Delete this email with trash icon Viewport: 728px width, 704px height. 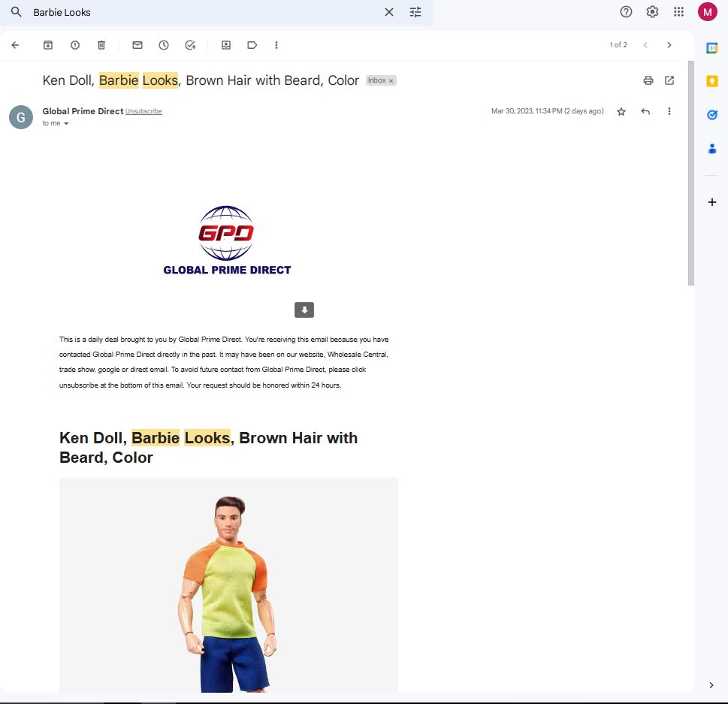(101, 45)
